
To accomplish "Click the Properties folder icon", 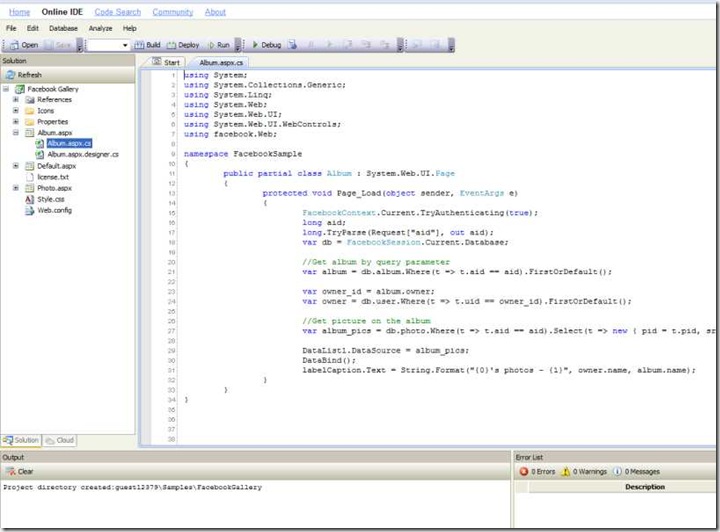I will point(30,122).
